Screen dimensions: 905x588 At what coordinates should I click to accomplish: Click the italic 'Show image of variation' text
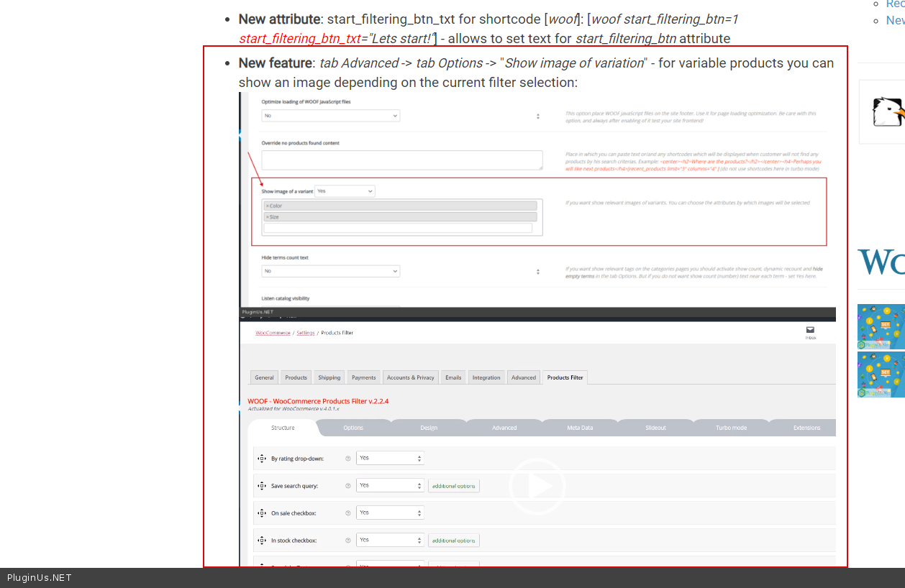[x=574, y=63]
